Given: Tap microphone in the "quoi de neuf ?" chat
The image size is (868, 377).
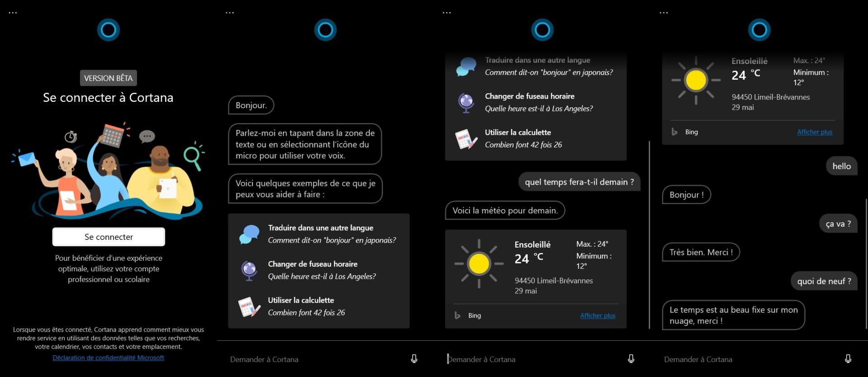Looking at the screenshot, I should click(x=848, y=359).
